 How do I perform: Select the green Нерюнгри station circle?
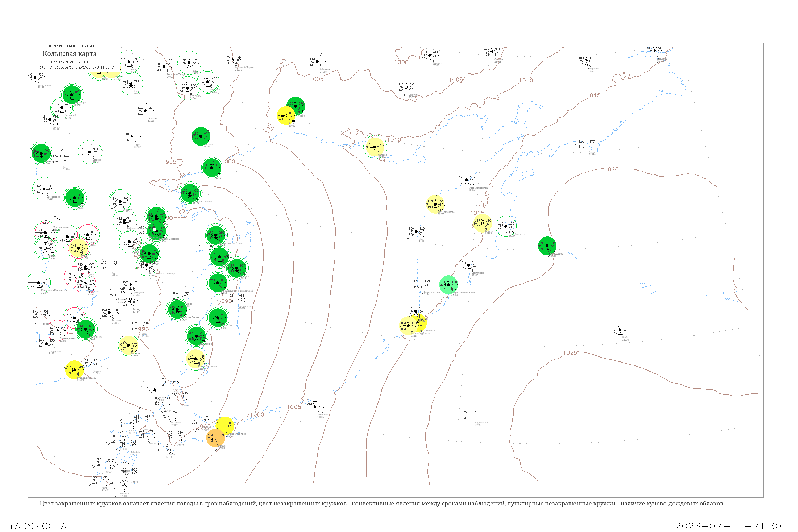coord(72,95)
